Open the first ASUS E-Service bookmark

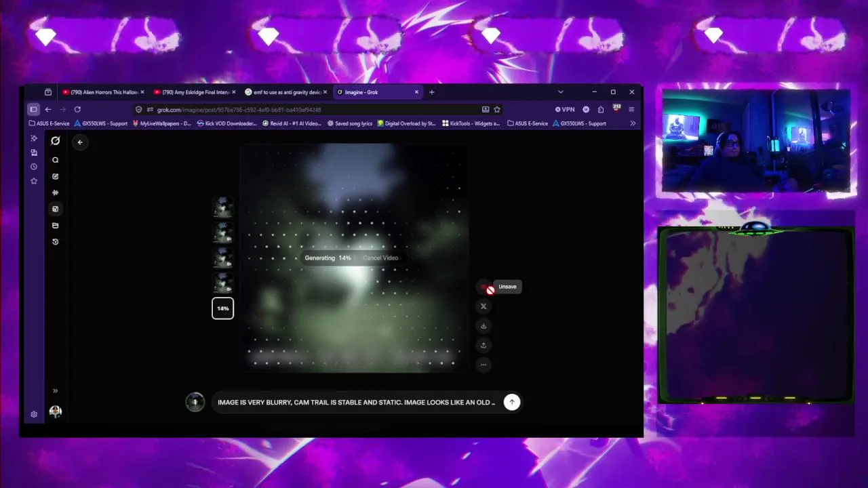point(50,123)
